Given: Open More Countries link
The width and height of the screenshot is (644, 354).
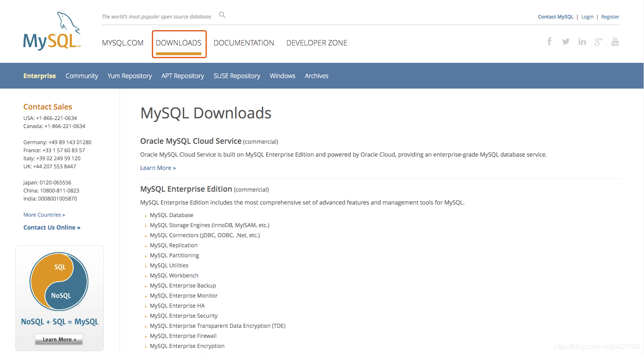Looking at the screenshot, I should [x=44, y=215].
